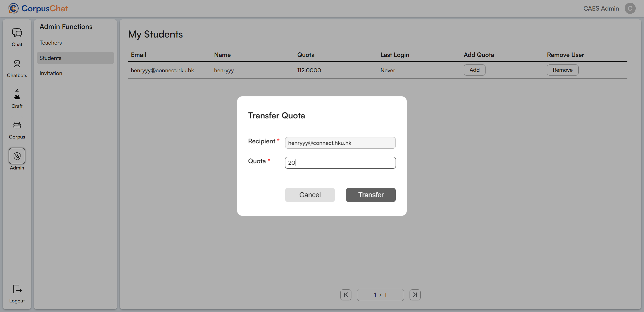The image size is (644, 312).
Task: Focus the Quota input field
Action: [x=340, y=163]
